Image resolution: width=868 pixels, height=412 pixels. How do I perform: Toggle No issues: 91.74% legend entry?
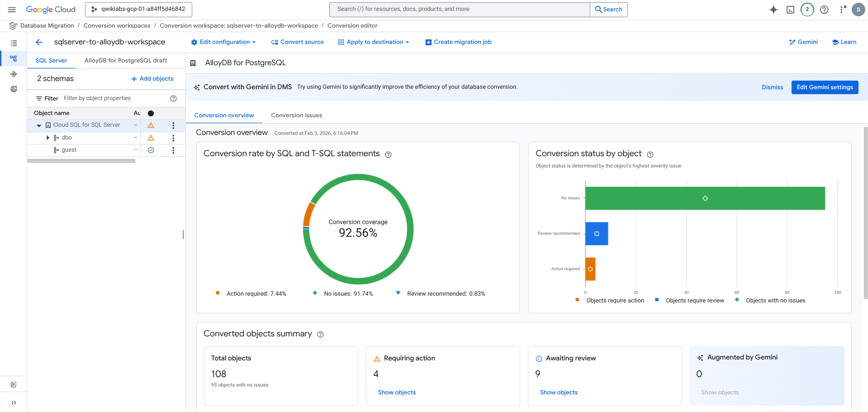tap(343, 294)
